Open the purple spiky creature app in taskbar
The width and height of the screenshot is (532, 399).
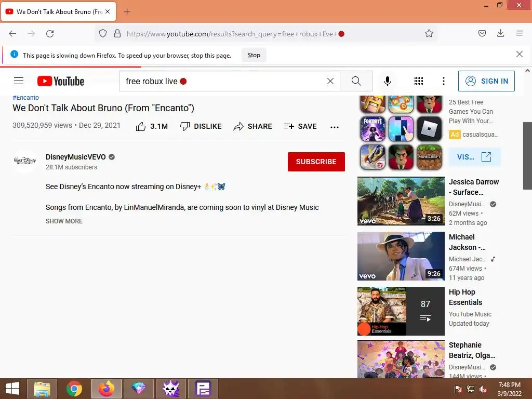pyautogui.click(x=170, y=389)
